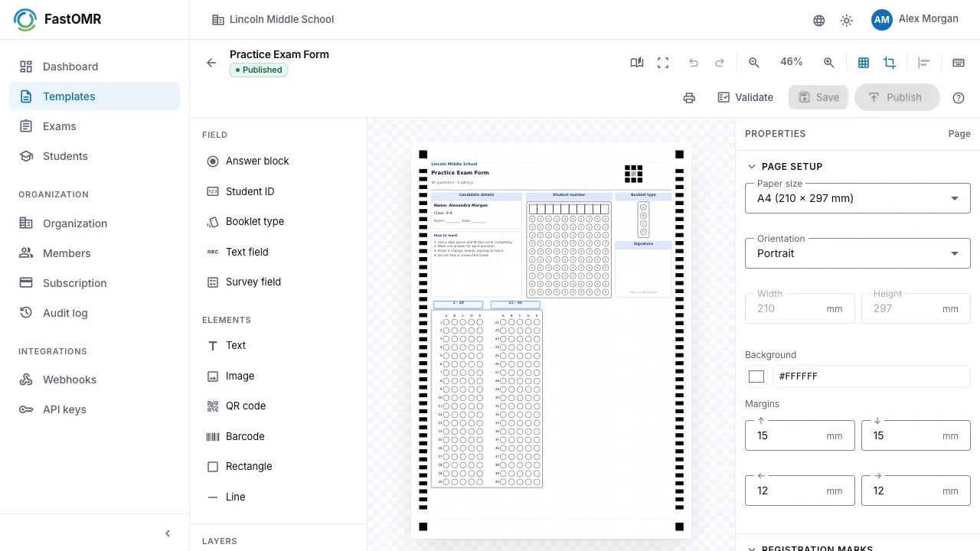Open the Exams section
980x551 pixels.
(x=94, y=126)
